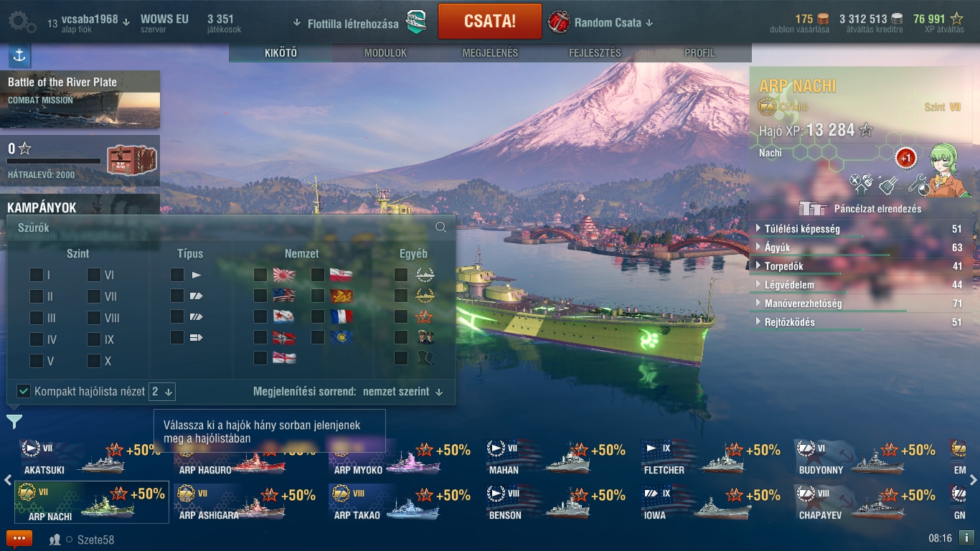Open the red chat bubble icon
The height and width of the screenshot is (551, 980).
click(x=19, y=539)
